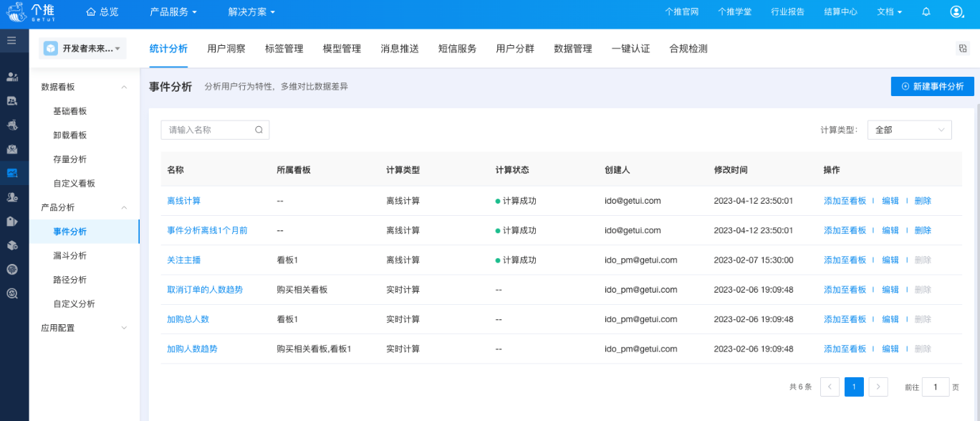Click the next page arrow in pagination
Screen dimensions: 980x421
[878, 387]
